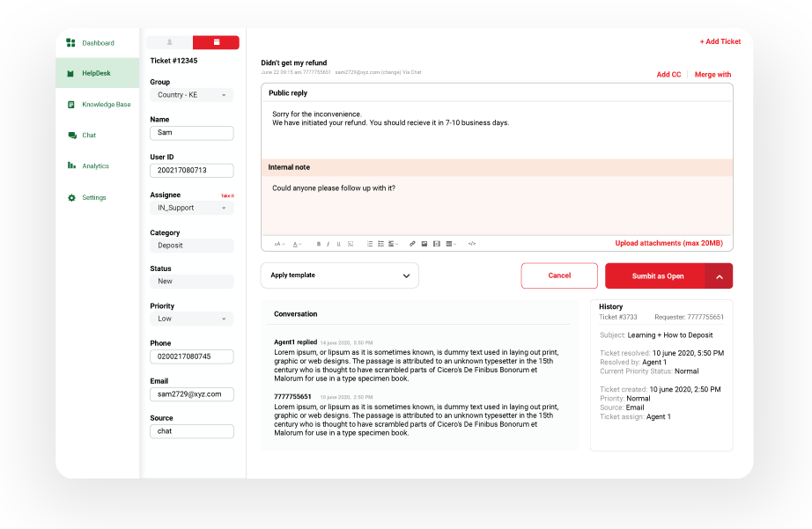
Task: Click the + Add Ticket button
Action: coord(721,40)
